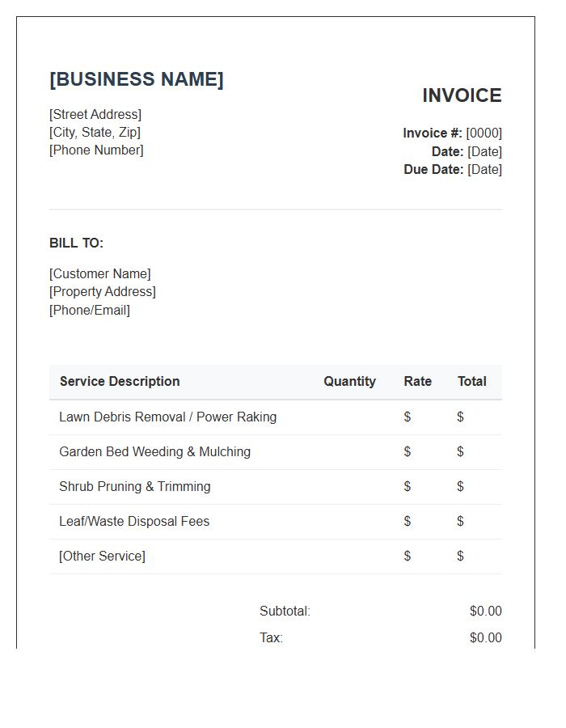The width and height of the screenshot is (566, 728).
Task: Click the Due Date: label
Action: [x=433, y=170]
